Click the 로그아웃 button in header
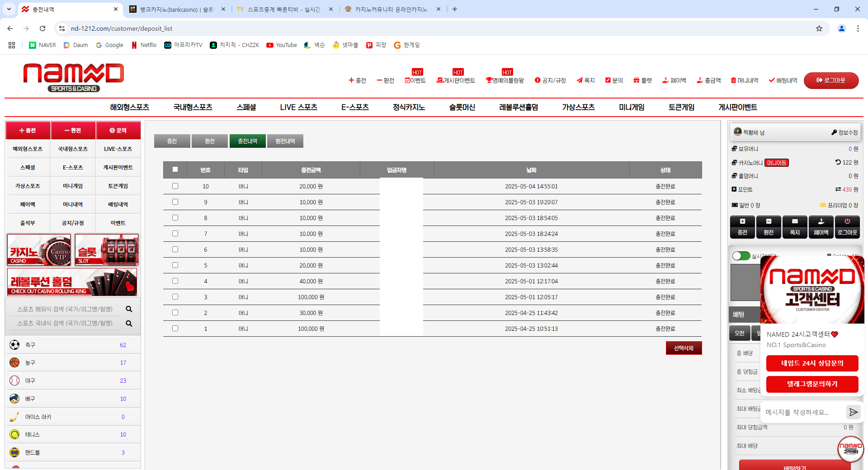This screenshot has height=470, width=868. (831, 80)
